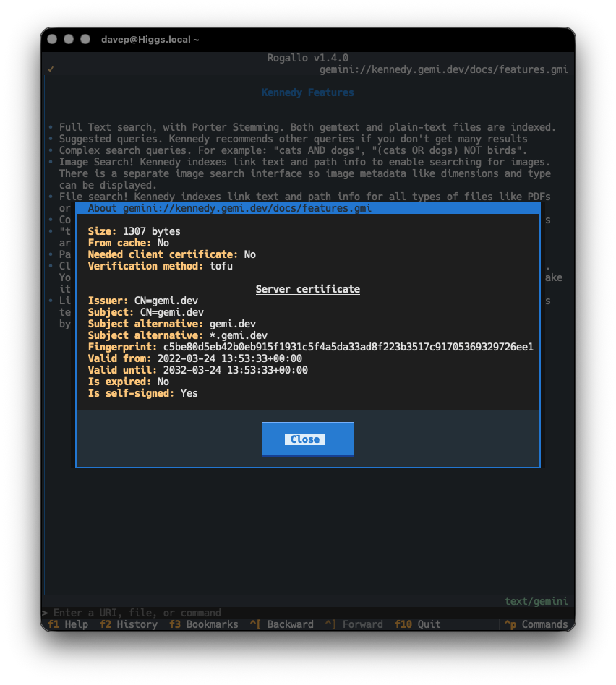Click the Close button in the About dialog
The height and width of the screenshot is (685, 616).
(307, 439)
